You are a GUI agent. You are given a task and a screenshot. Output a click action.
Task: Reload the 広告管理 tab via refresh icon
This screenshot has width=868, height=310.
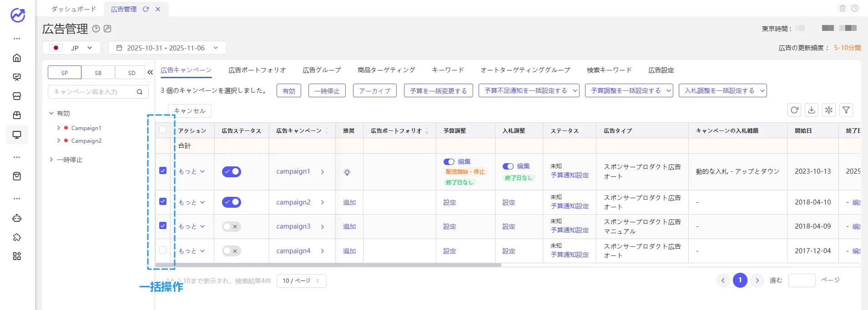[146, 9]
